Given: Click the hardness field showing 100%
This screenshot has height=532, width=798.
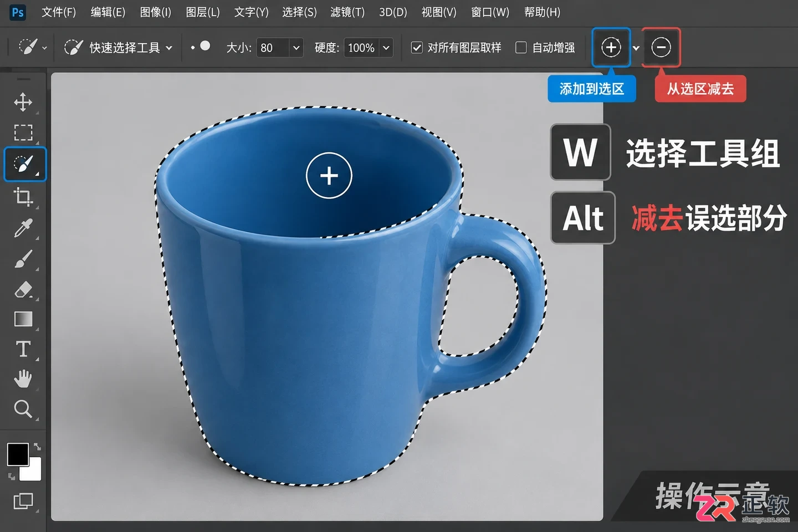Looking at the screenshot, I should click(x=361, y=48).
